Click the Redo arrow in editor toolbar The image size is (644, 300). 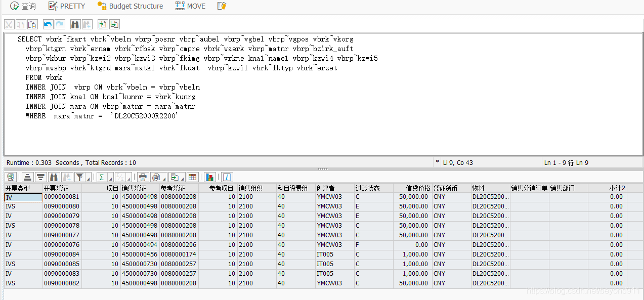(60, 24)
